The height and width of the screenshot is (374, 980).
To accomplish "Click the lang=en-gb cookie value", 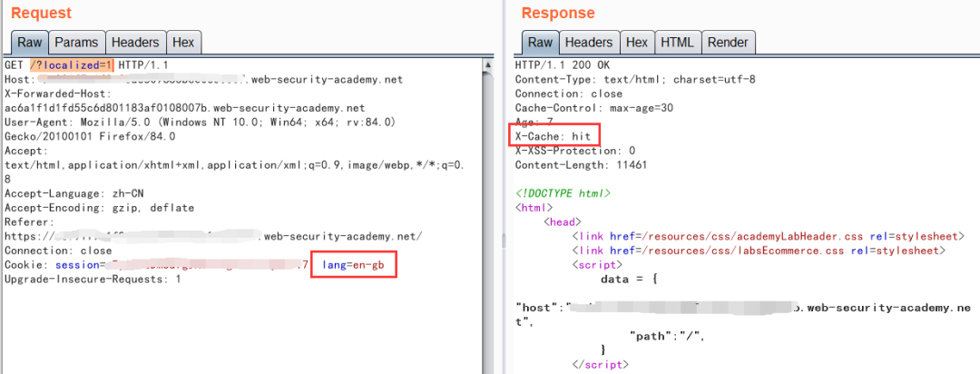I will (353, 265).
